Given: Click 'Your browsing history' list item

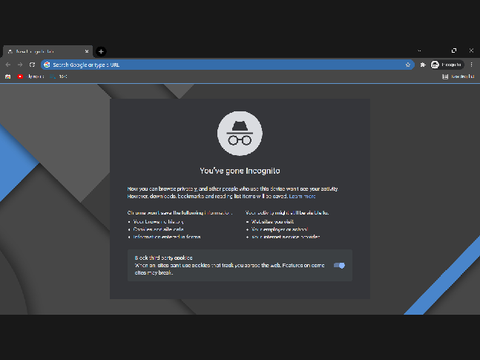Looking at the screenshot, I should click(x=158, y=222).
